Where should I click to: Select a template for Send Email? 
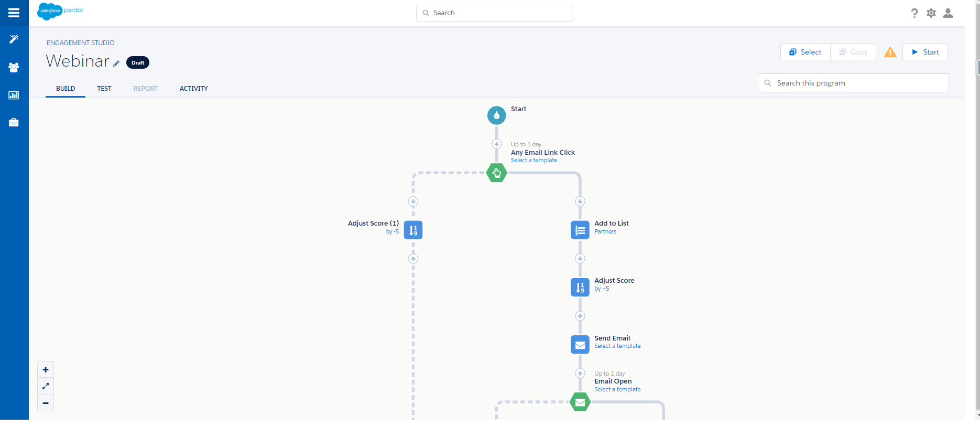[x=617, y=346]
